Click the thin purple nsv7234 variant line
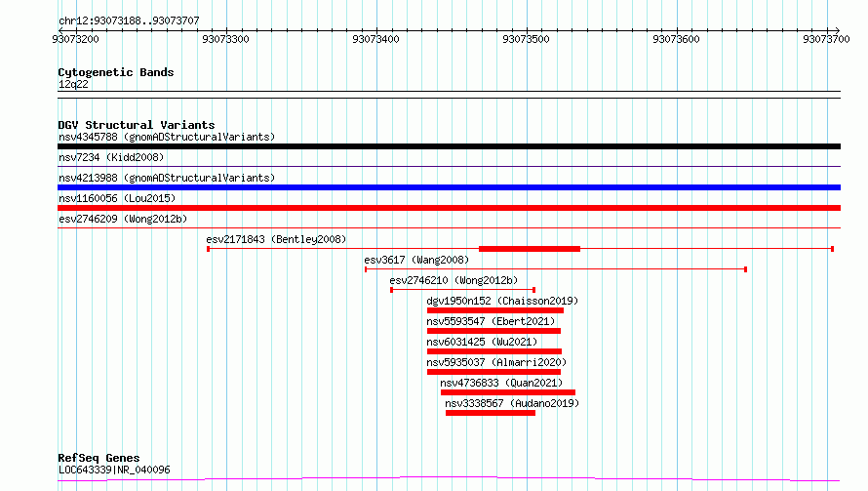The height and width of the screenshot is (491, 868). [x=449, y=166]
